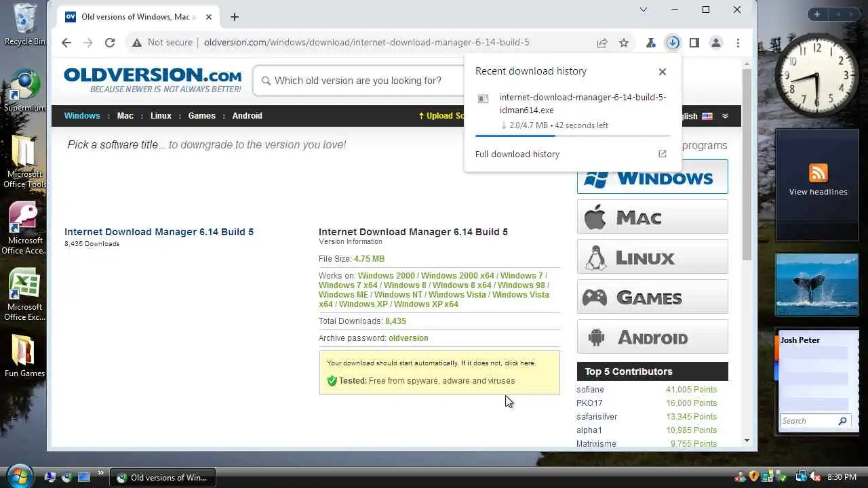Click the page vertical scrollbar thumb

[x=747, y=163]
